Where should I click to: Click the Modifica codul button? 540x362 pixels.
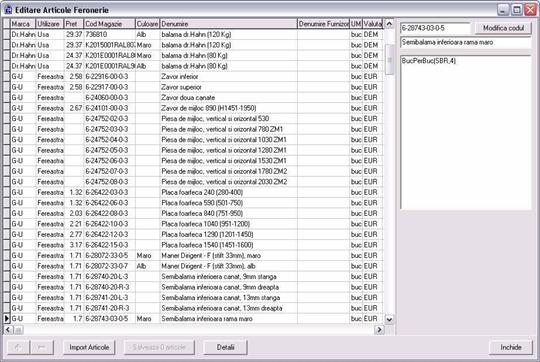[x=503, y=28]
